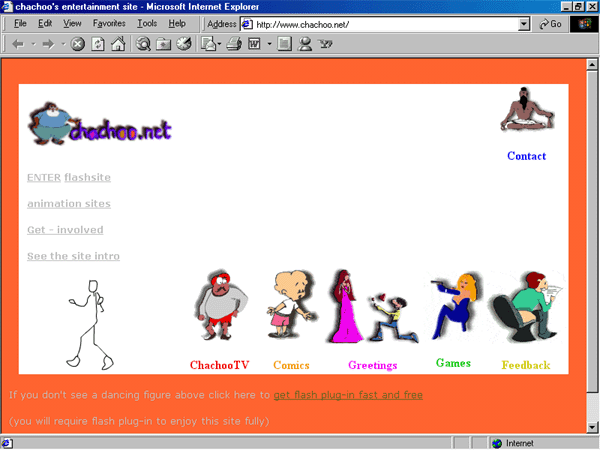The height and width of the screenshot is (450, 600).
Task: Click the meditating yogi Contact image
Action: click(527, 109)
